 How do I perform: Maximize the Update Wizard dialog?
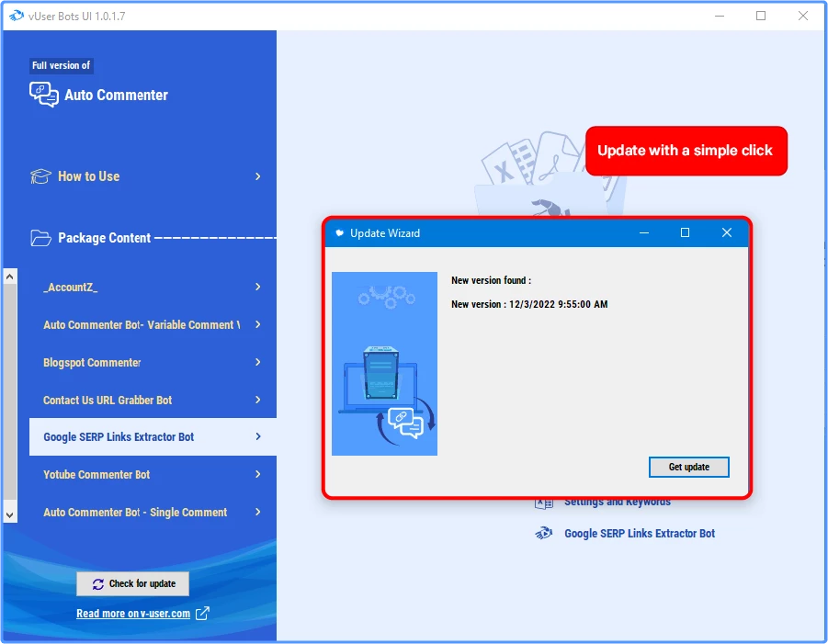click(x=685, y=232)
